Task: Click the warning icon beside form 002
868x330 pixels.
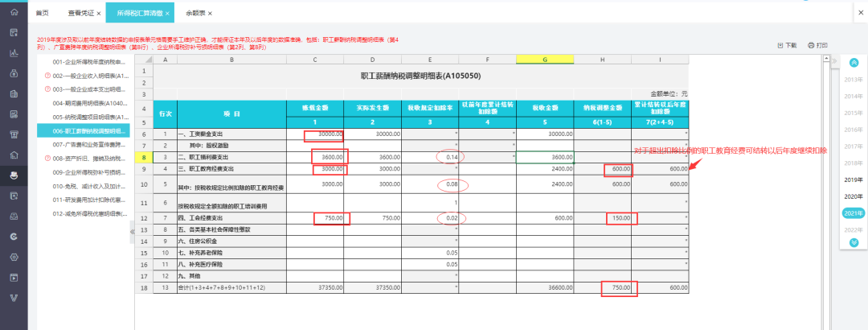Action: [47, 76]
